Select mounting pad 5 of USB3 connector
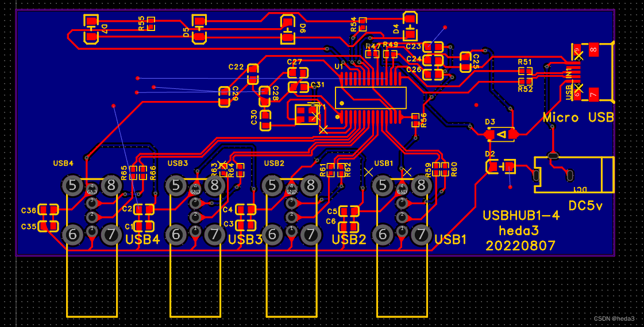This screenshot has width=644, height=327. click(176, 186)
